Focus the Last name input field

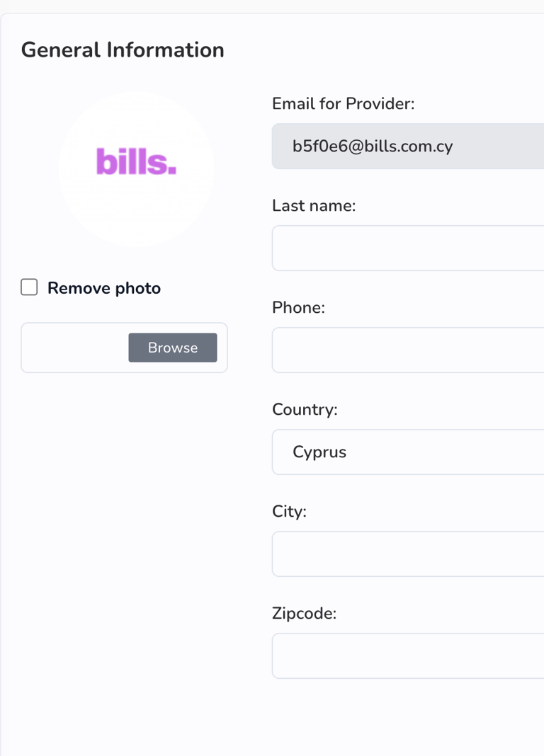tap(408, 248)
